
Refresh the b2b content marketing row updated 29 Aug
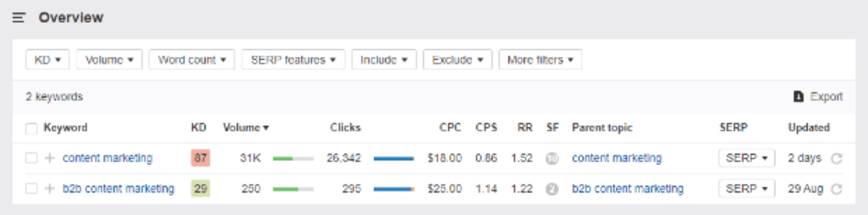pos(837,189)
